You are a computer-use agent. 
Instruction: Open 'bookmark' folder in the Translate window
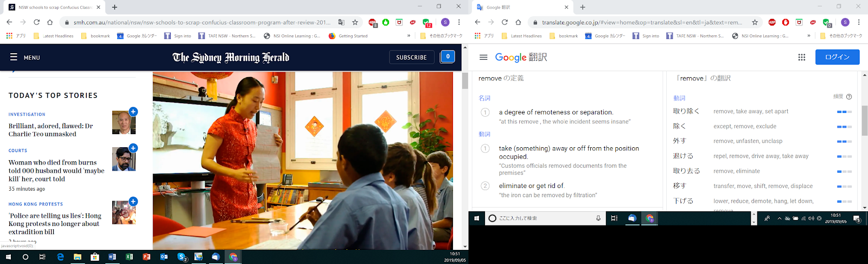pyautogui.click(x=564, y=36)
